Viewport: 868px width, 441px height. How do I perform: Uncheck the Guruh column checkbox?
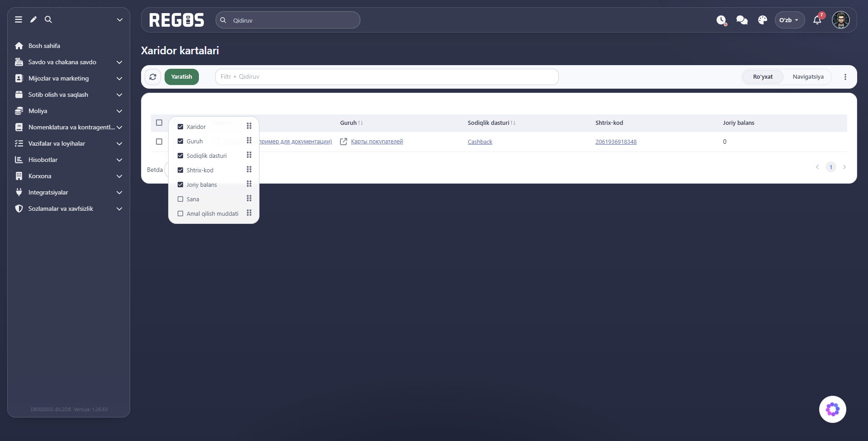click(x=180, y=141)
